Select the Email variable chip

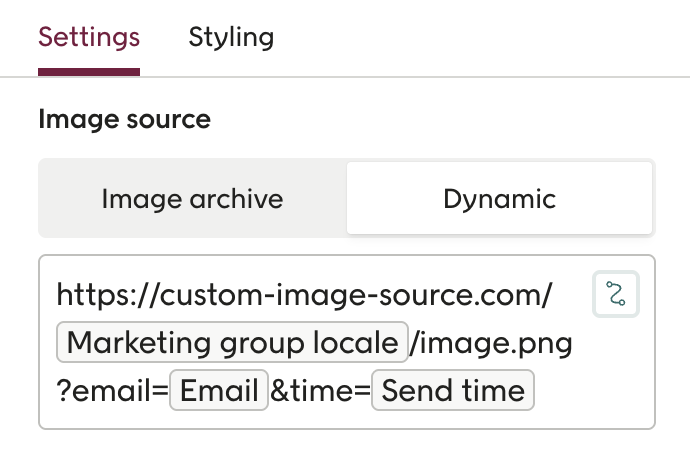pyautogui.click(x=219, y=391)
